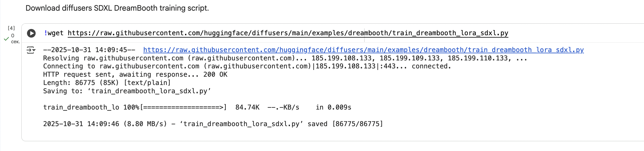Click the execution count [4] label
The image size is (644, 151).
point(11,28)
